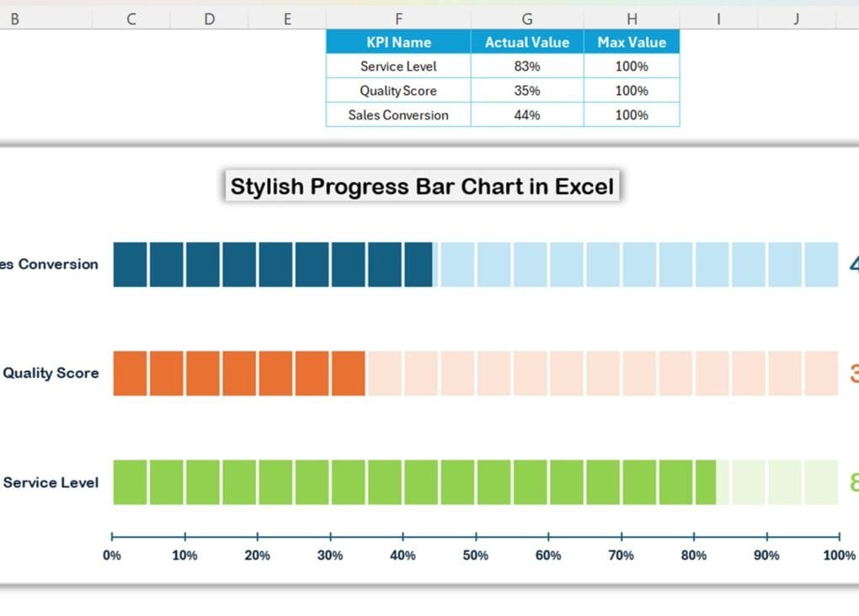Screen dimensions: 859x616
Task: Select the Actual Value header cell
Action: 527,42
